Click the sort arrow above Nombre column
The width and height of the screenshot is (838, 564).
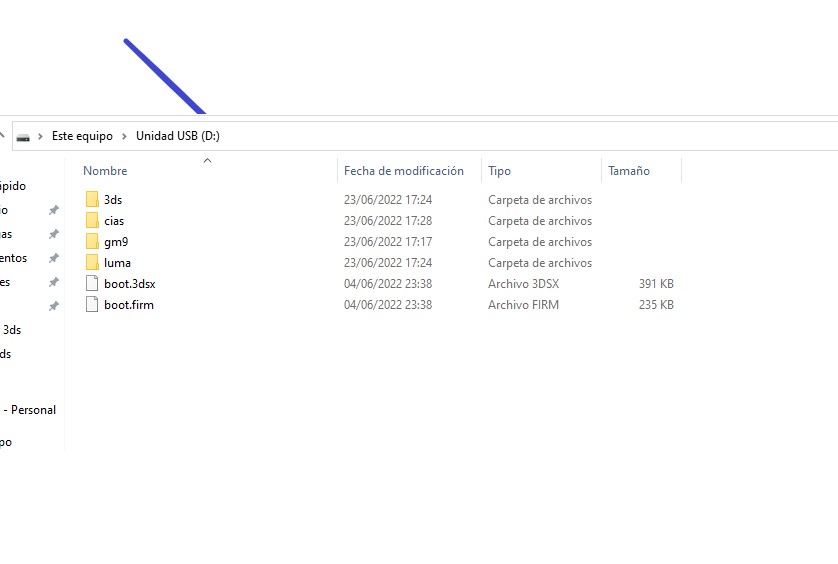207,160
